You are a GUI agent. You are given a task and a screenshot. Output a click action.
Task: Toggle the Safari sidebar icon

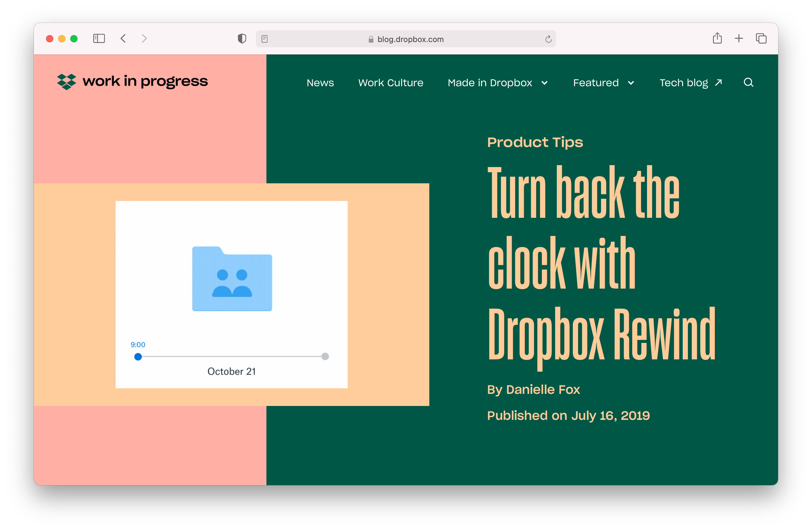click(99, 38)
